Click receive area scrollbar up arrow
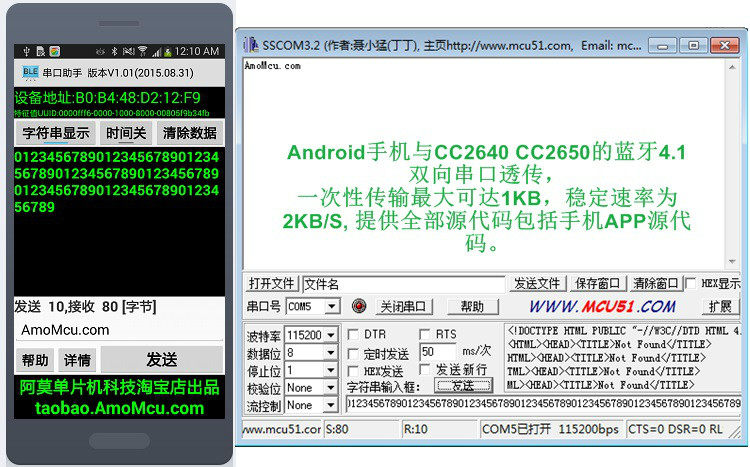This screenshot has height=467, width=750. click(732, 67)
